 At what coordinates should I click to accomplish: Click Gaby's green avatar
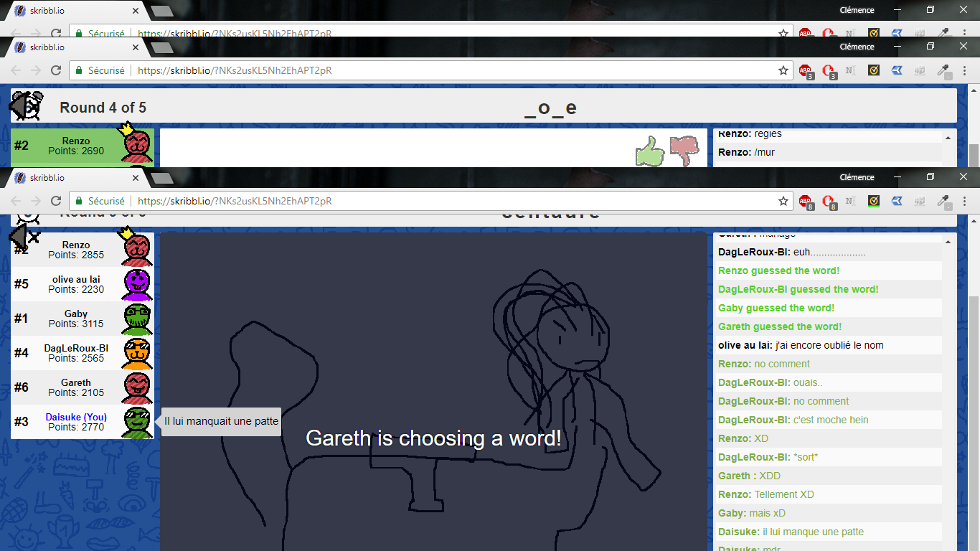pyautogui.click(x=136, y=319)
